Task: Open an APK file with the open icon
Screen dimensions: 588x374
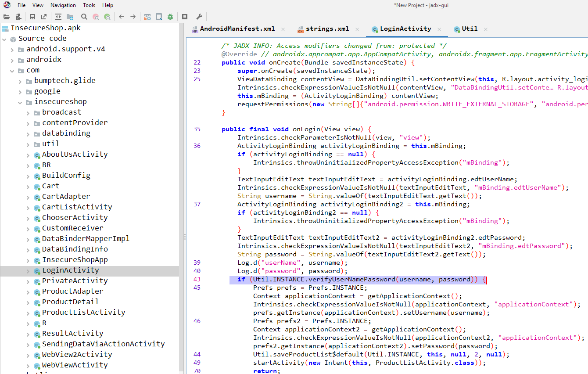Action: pos(6,17)
